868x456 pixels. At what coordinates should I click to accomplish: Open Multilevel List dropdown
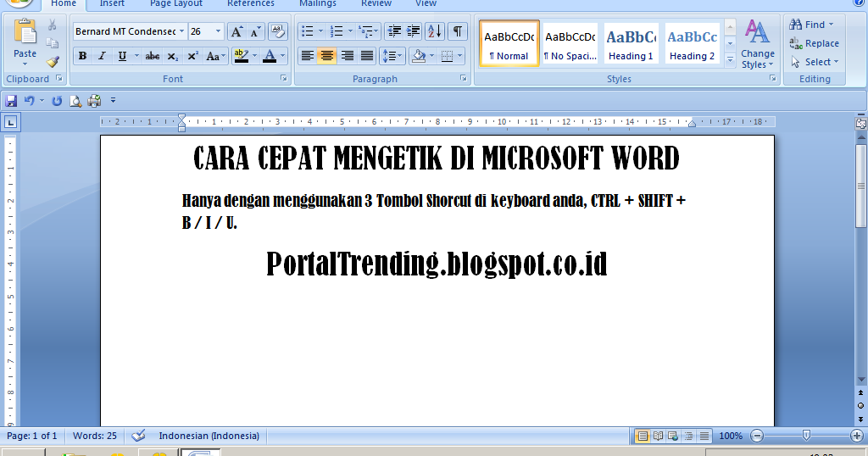pyautogui.click(x=369, y=31)
